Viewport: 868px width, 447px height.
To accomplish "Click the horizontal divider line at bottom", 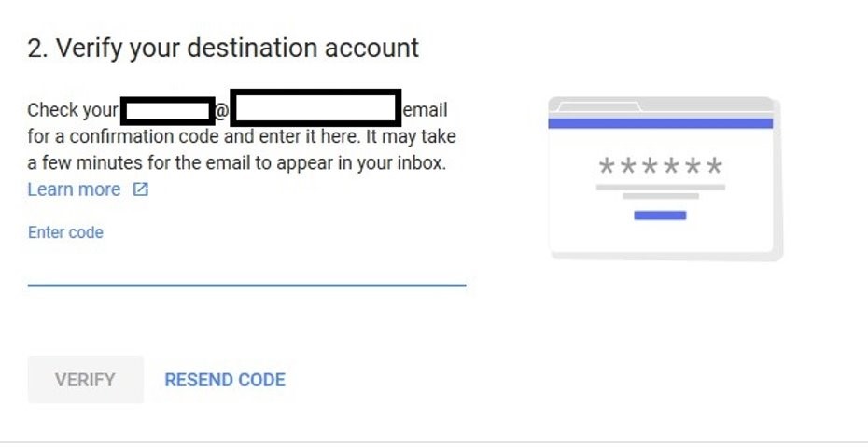I will (434, 441).
